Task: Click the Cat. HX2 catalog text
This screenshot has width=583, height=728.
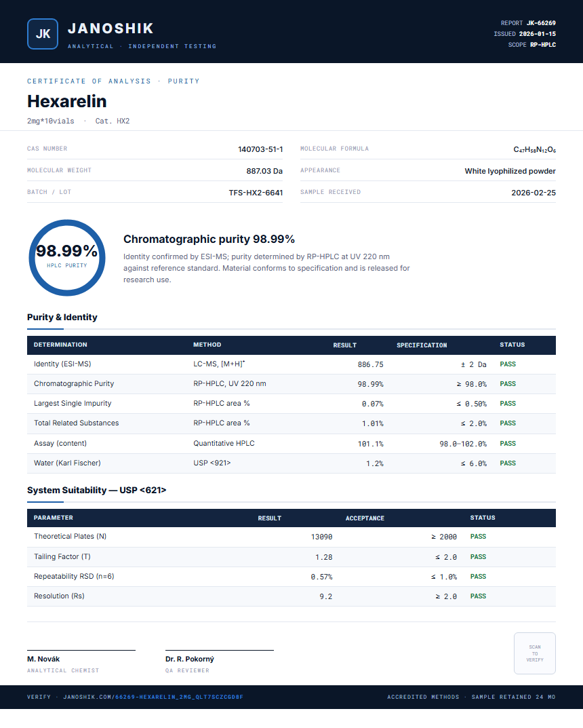Action: [113, 121]
